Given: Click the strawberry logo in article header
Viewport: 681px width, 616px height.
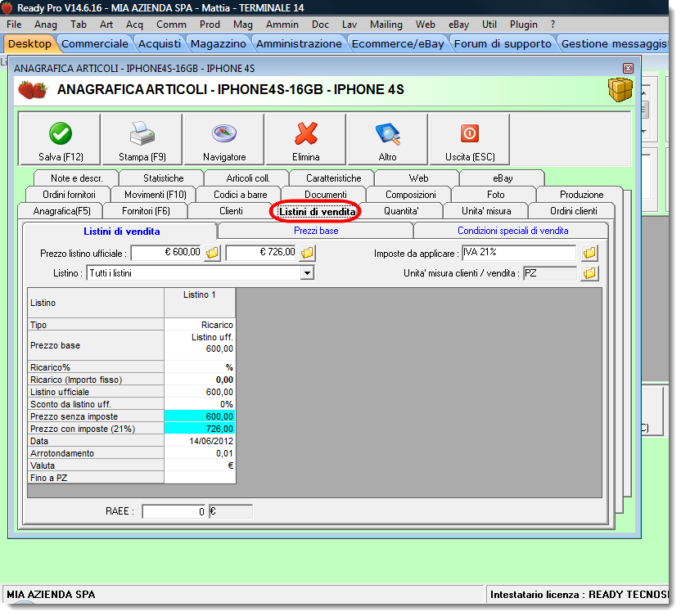Looking at the screenshot, I should 33,89.
